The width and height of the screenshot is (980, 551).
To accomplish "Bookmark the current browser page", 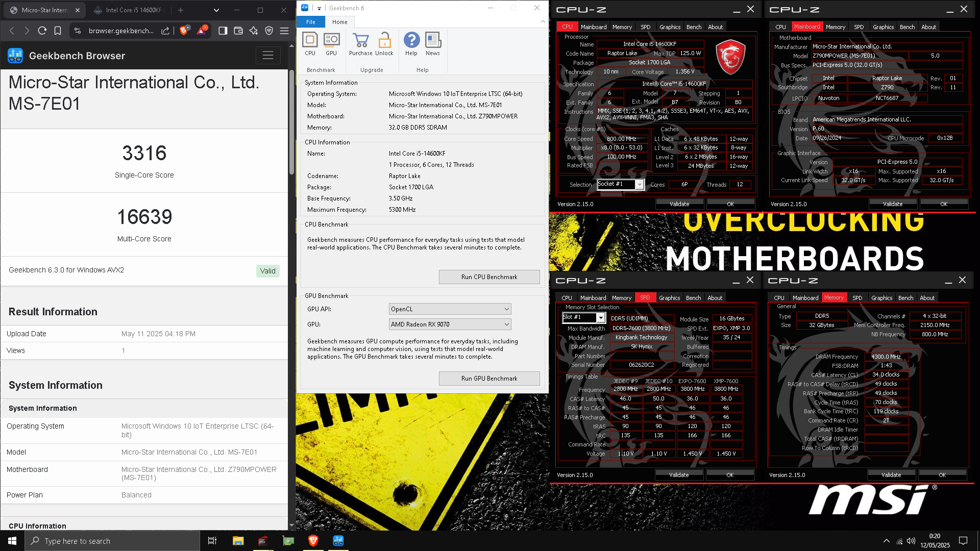I will pos(58,31).
